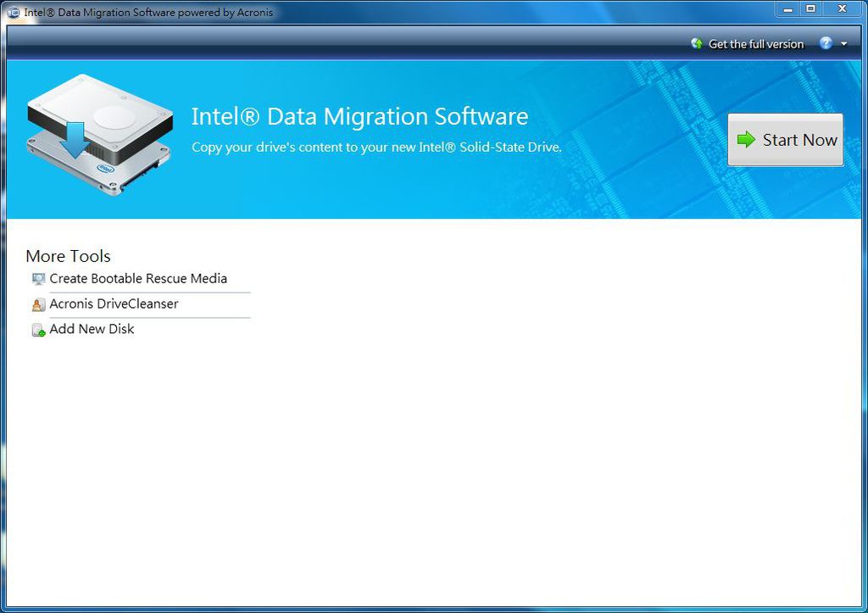Maximize the Intel Data Migration window
This screenshot has width=868, height=613.
[811, 9]
